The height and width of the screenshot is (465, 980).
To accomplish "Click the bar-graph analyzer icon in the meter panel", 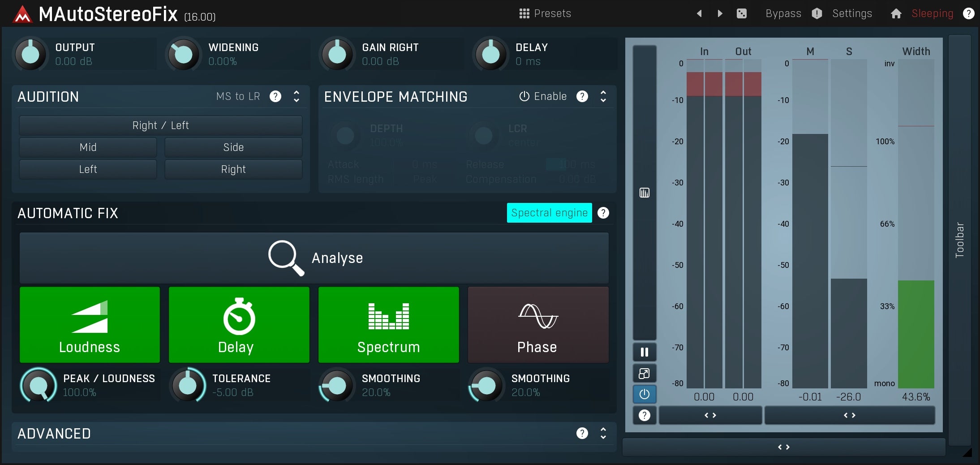I will [644, 193].
